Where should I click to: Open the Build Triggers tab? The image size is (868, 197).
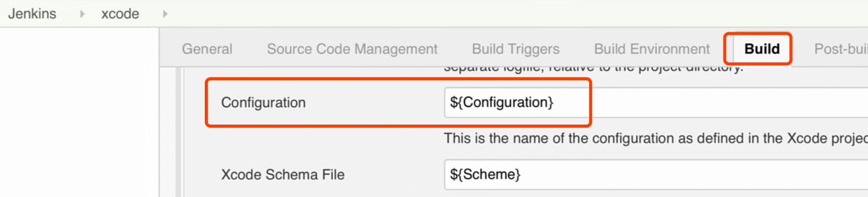click(x=515, y=49)
